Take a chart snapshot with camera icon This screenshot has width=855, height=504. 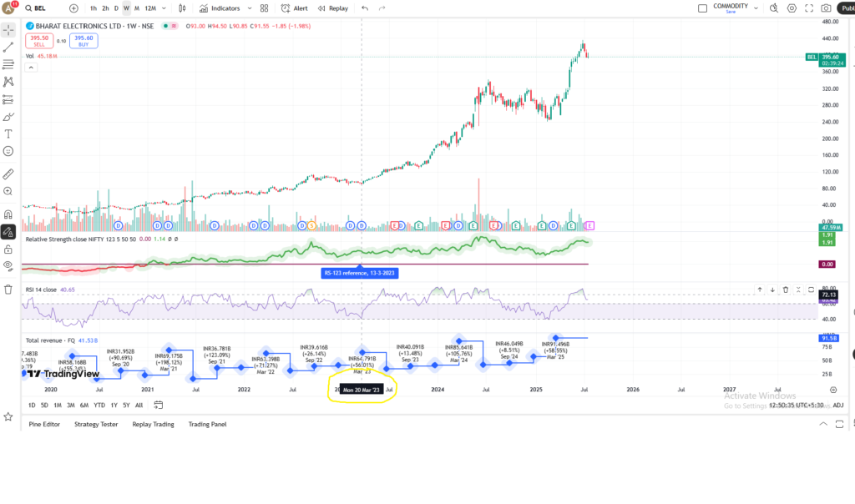pos(826,8)
